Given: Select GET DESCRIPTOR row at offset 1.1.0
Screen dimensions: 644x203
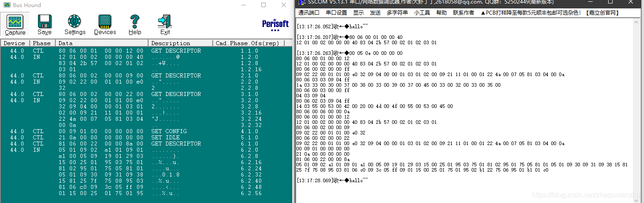Looking at the screenshot, I should (146, 51).
